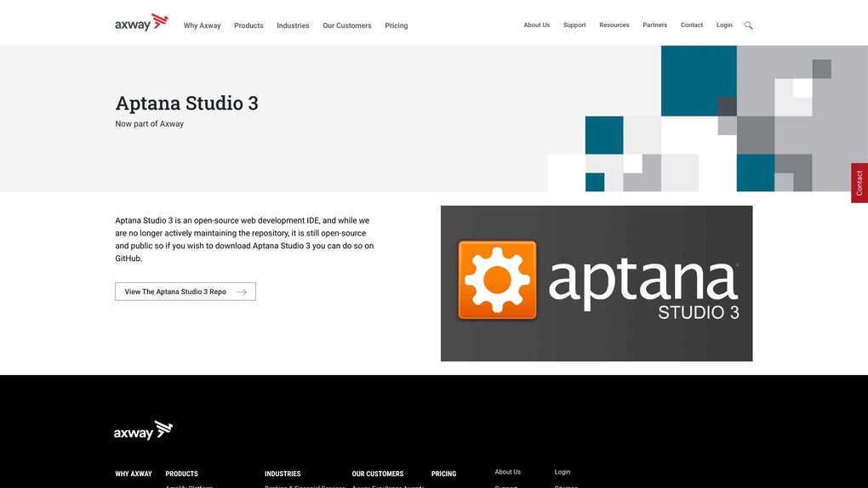Open About Us in the footer
Screen dimensions: 868x488
click(508, 472)
